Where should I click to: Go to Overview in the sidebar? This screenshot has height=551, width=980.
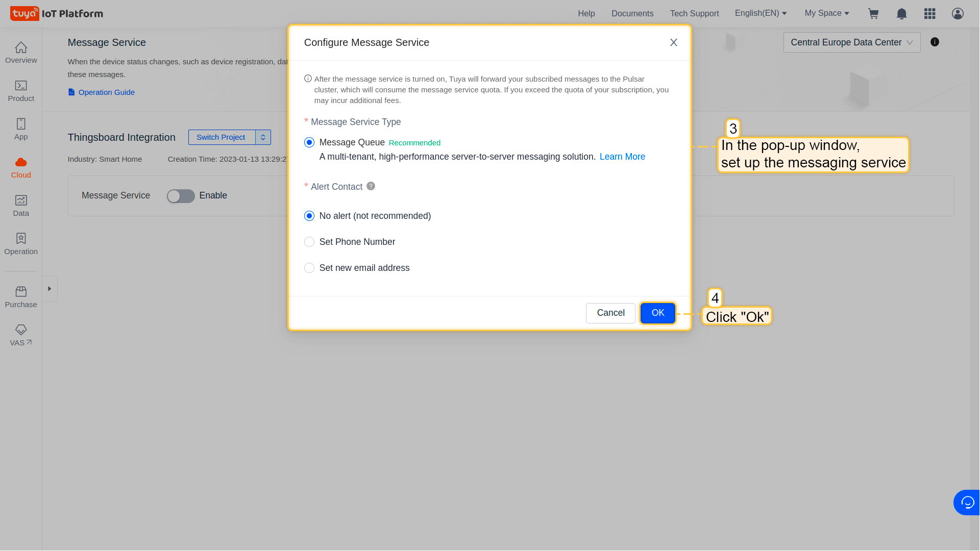tap(21, 53)
